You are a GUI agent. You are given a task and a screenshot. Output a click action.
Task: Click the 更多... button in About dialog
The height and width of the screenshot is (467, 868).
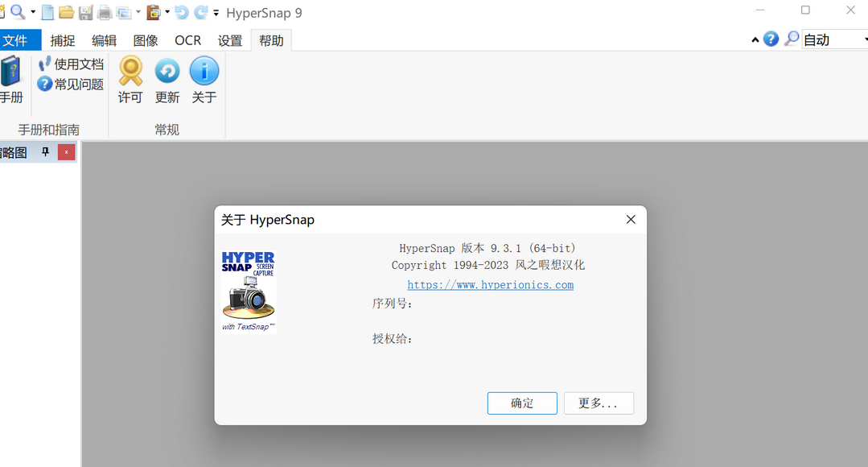click(599, 403)
